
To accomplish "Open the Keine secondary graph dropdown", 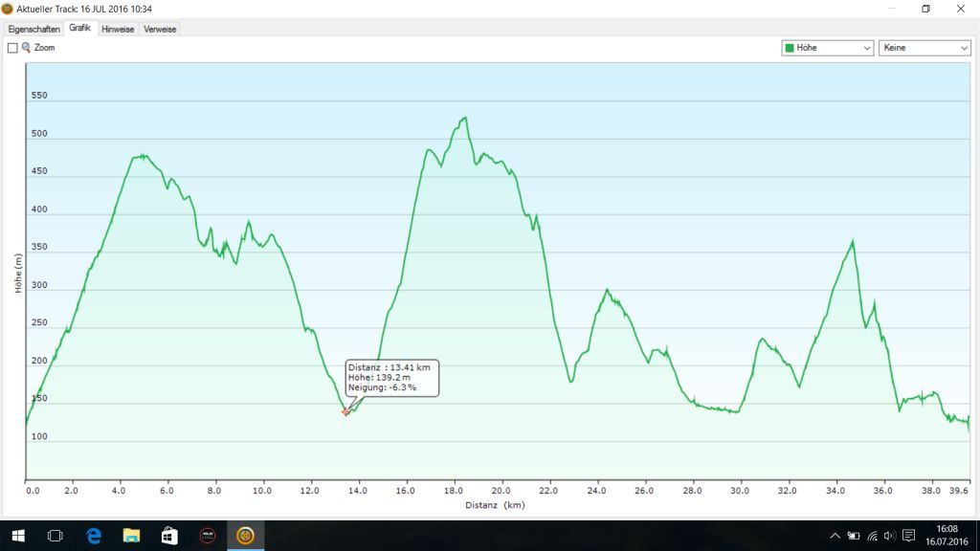I will click(x=924, y=48).
